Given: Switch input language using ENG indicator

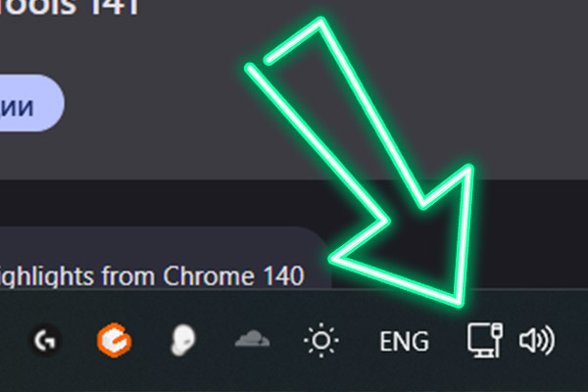Looking at the screenshot, I should pyautogui.click(x=404, y=341).
